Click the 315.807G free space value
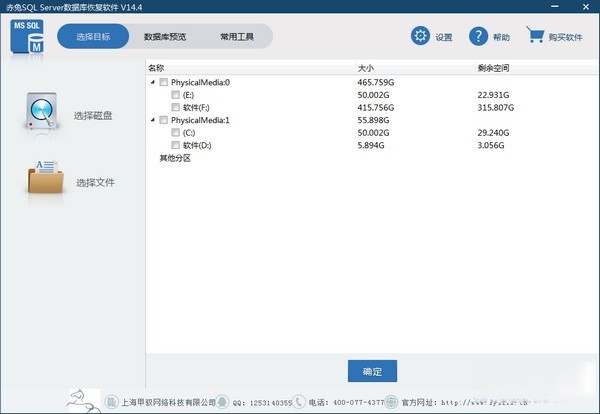600x414 pixels. [x=496, y=108]
